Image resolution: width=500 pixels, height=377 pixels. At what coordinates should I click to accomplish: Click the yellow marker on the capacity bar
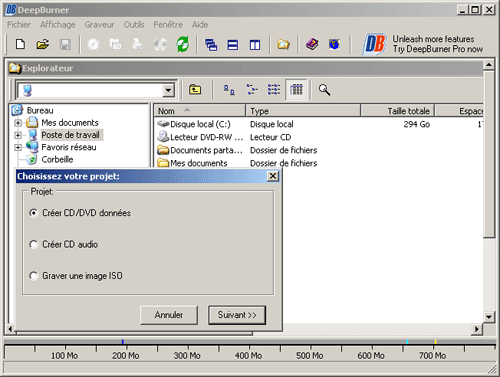click(435, 342)
